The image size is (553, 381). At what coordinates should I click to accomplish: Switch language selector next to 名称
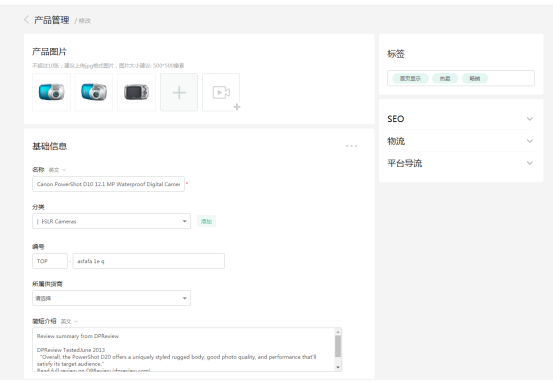click(57, 170)
